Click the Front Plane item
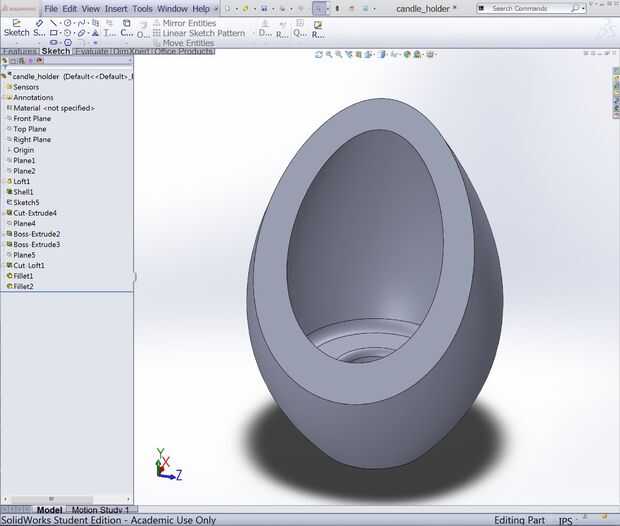Screen dimensions: 620x526 pos(32,119)
